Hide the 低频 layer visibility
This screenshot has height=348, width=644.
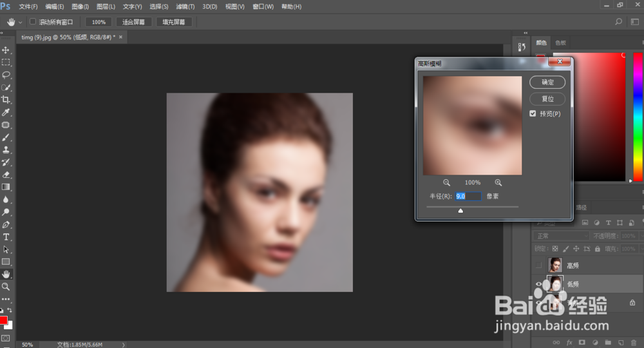click(538, 284)
